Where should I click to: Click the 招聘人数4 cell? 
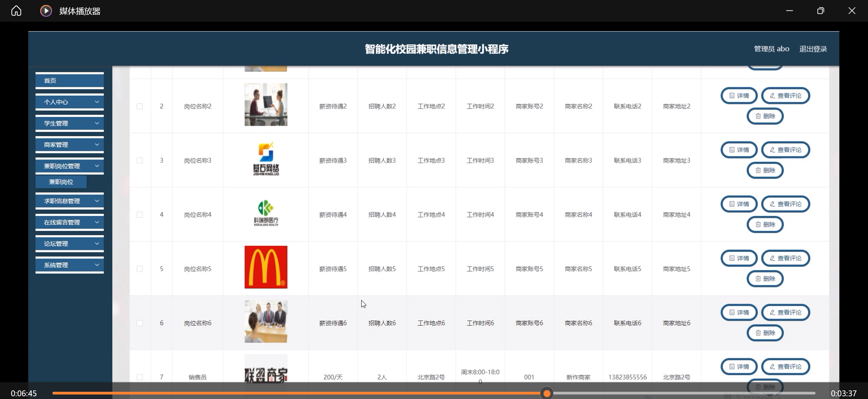[382, 215]
